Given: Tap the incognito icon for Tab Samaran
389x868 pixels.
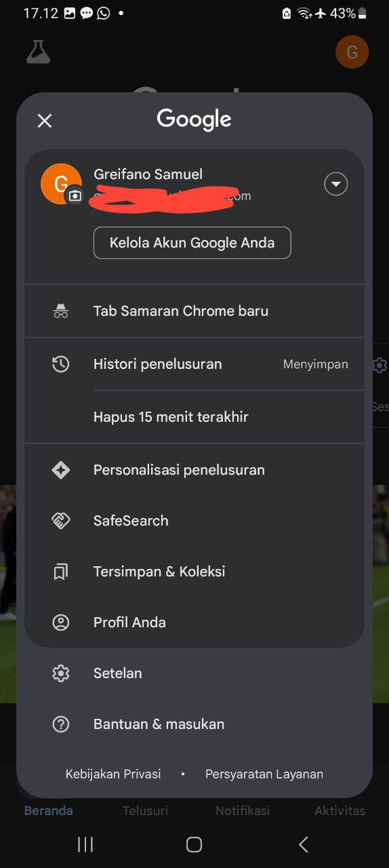Looking at the screenshot, I should pos(61,311).
